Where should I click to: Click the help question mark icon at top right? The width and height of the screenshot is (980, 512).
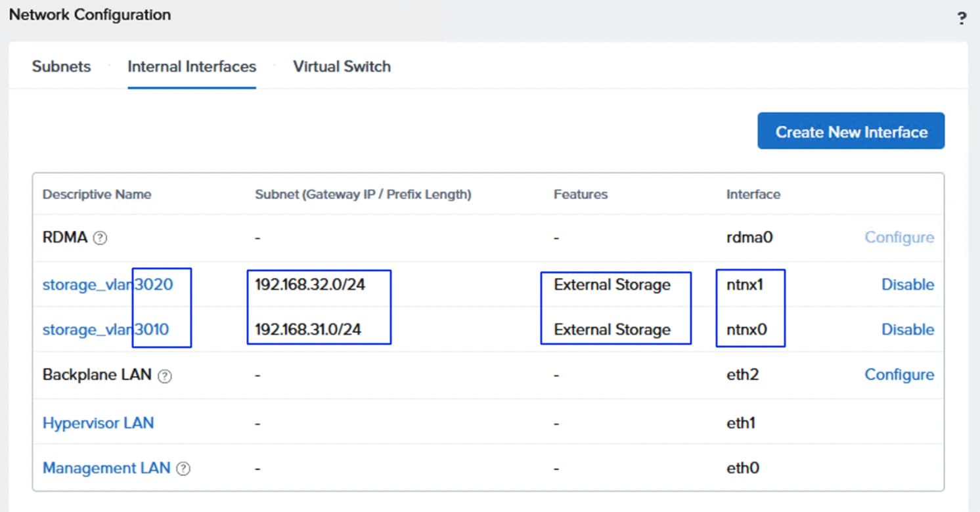(962, 18)
